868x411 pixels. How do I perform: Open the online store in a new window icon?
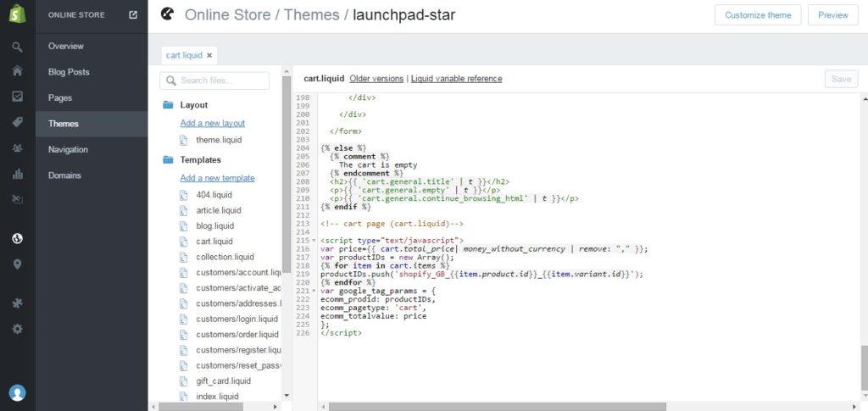(133, 15)
